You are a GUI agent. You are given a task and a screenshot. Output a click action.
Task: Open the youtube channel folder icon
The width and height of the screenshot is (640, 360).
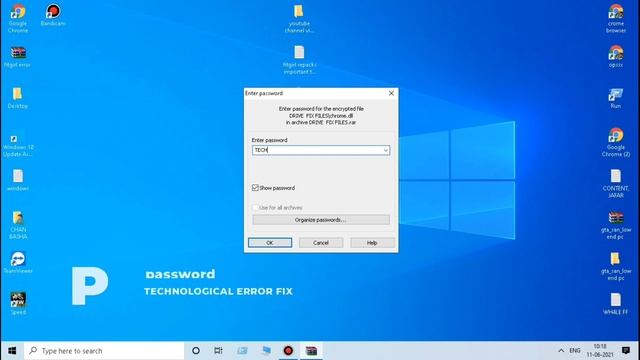tap(299, 19)
